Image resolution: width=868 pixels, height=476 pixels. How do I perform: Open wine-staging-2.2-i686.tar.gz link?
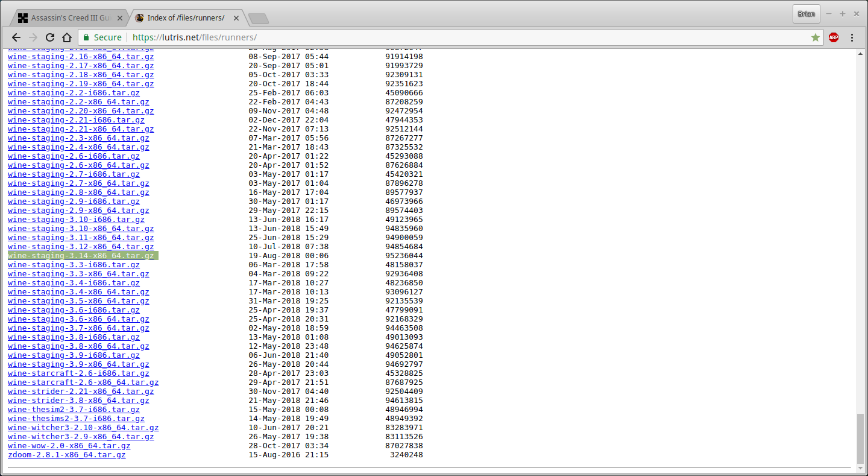point(74,93)
